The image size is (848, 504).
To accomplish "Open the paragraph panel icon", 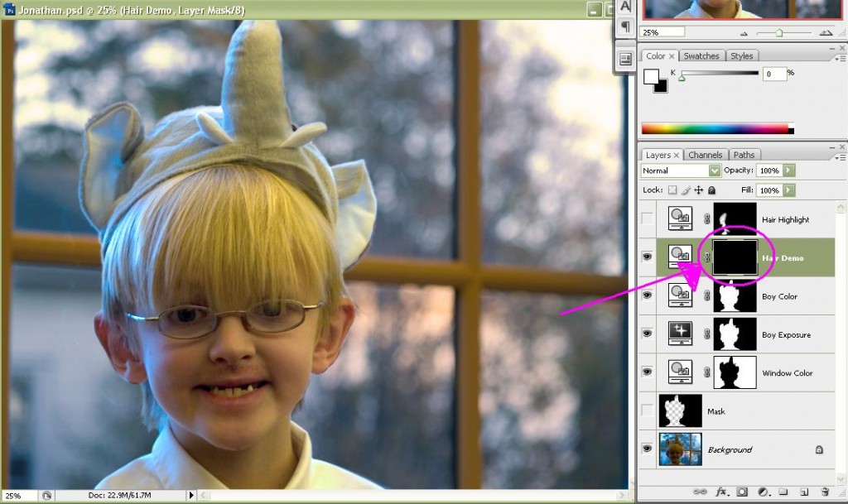I will point(625,26).
